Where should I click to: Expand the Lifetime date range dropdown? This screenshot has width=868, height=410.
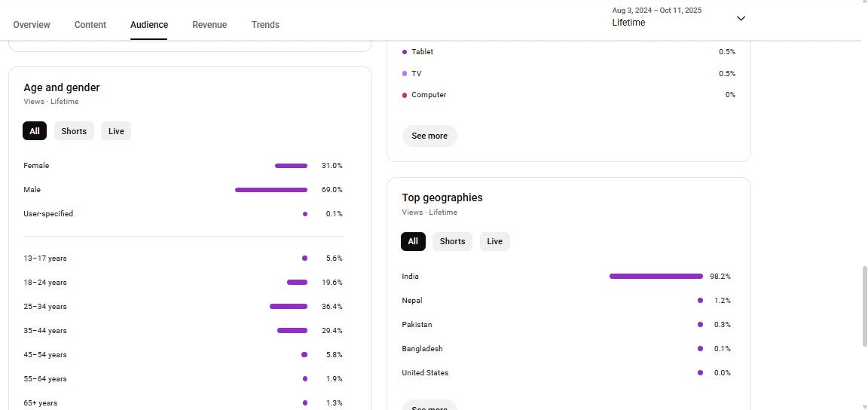(657, 17)
